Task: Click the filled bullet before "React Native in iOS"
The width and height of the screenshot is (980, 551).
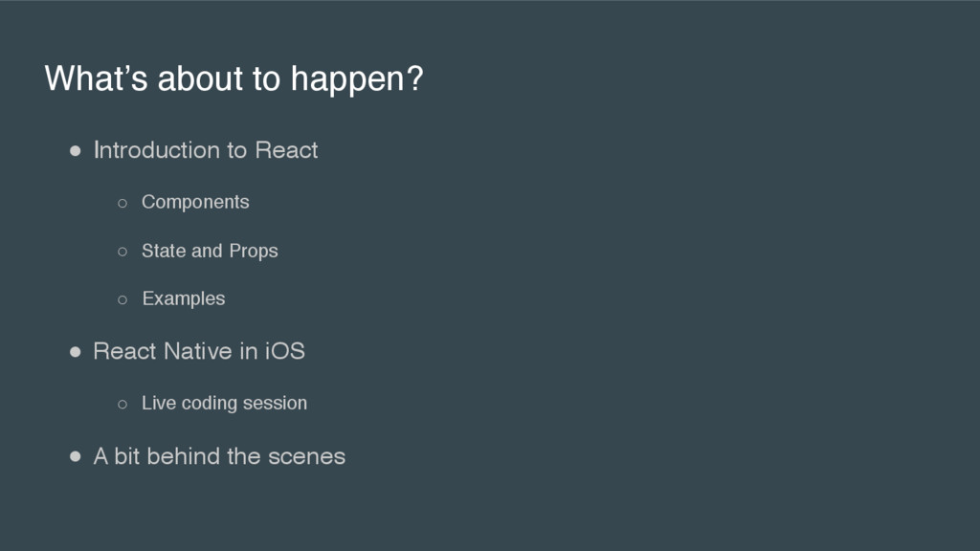Action: click(x=76, y=352)
